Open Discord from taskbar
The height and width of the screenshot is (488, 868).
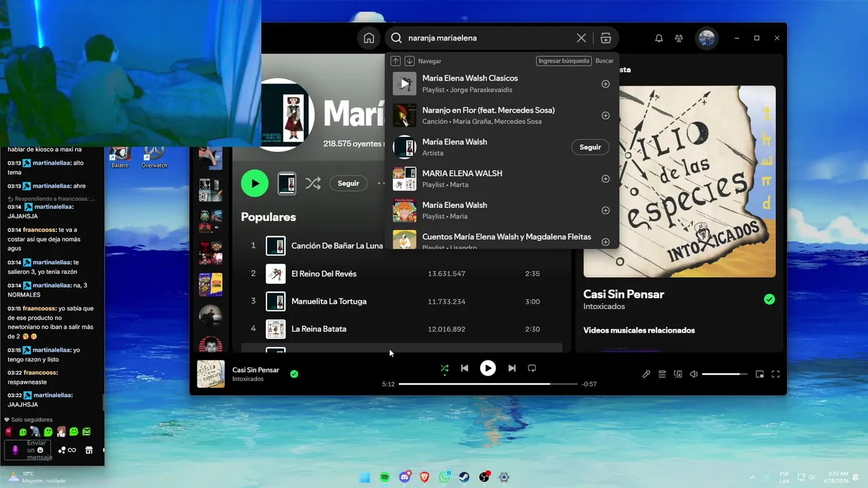coord(405,477)
